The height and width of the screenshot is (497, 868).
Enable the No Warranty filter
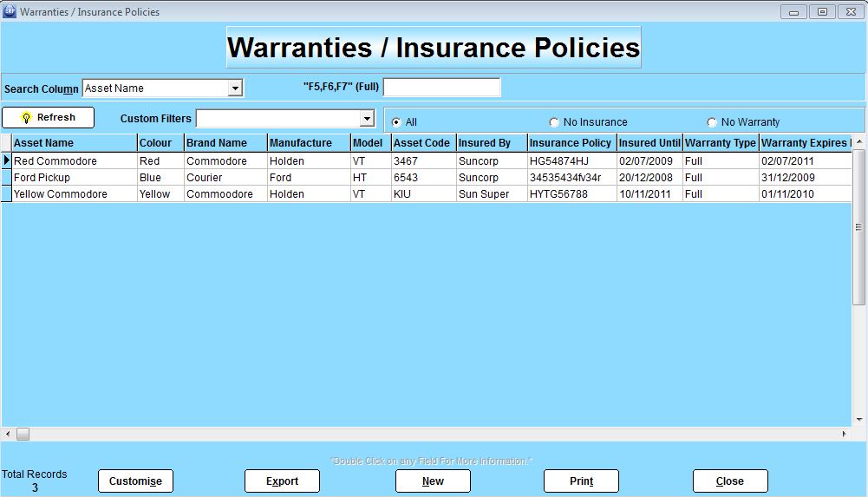[712, 122]
